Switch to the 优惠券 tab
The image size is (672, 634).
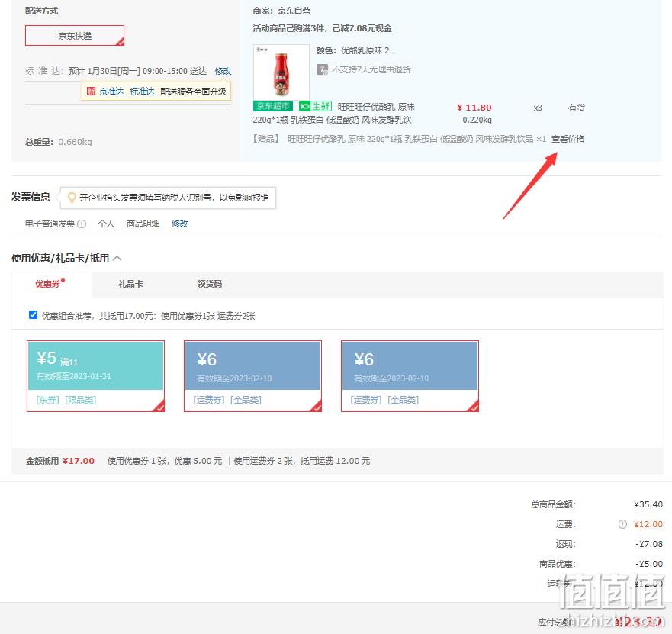tap(50, 283)
